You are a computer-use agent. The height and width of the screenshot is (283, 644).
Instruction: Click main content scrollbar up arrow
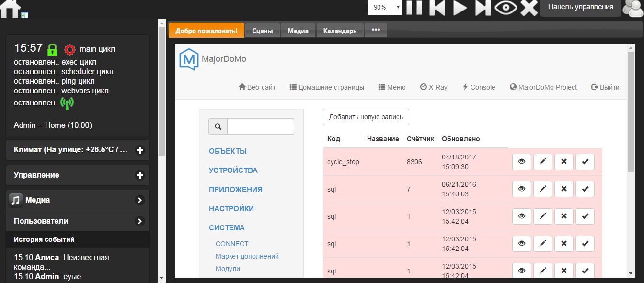631,48
